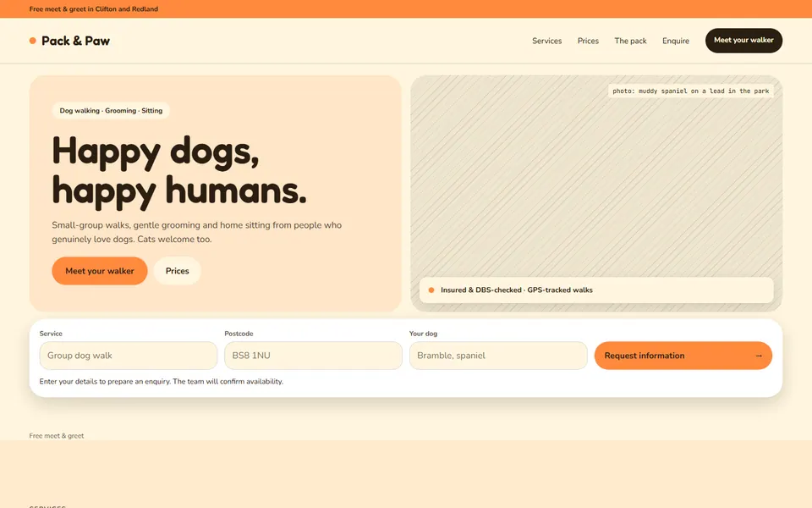Click the Dog walking · Grooming · Sitting tag
Viewport: 812px width, 508px height.
(111, 110)
